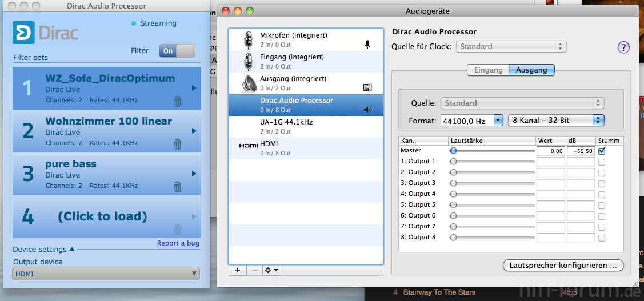Delete the Wohnzimmer 100 linear filter set
The width and height of the screenshot is (644, 301).
[x=177, y=144]
